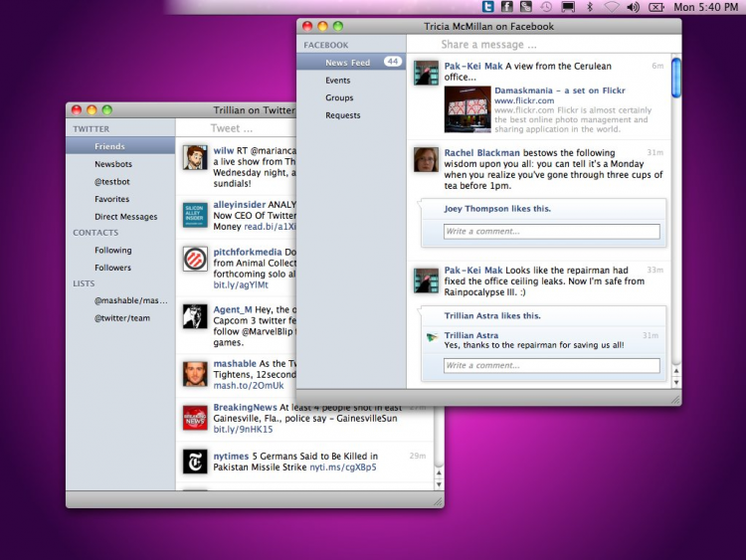Viewport: 746px width, 560px height.
Task: Select Events in Facebook sidebar
Action: (351, 81)
